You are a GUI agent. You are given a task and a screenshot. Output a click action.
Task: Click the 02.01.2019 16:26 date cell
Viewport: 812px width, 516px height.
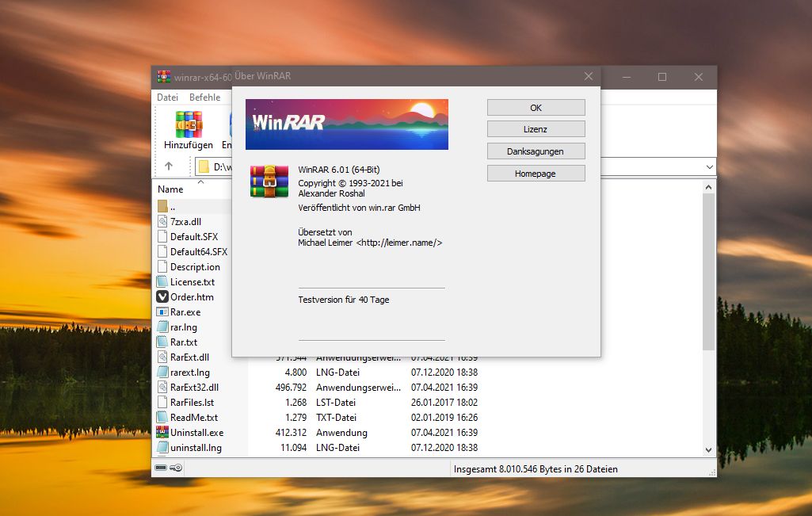tap(444, 417)
